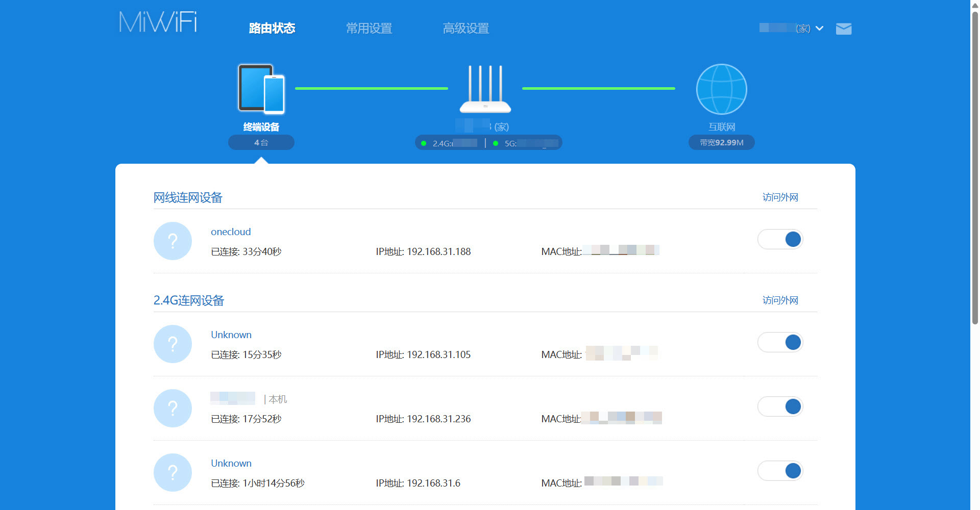Viewport: 980px width, 510px height.
Task: Click avatar icon of the 本机 device
Action: [173, 408]
